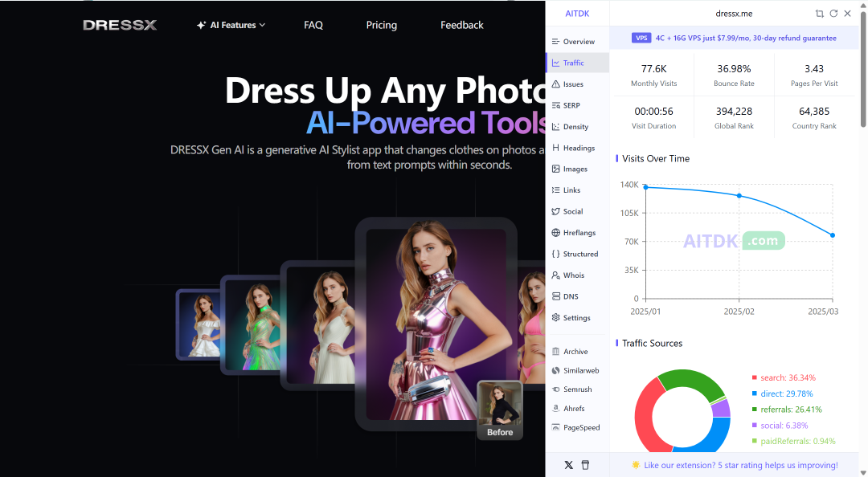The image size is (868, 477).
Task: Click the VPS promotion banner link
Action: coord(734,39)
